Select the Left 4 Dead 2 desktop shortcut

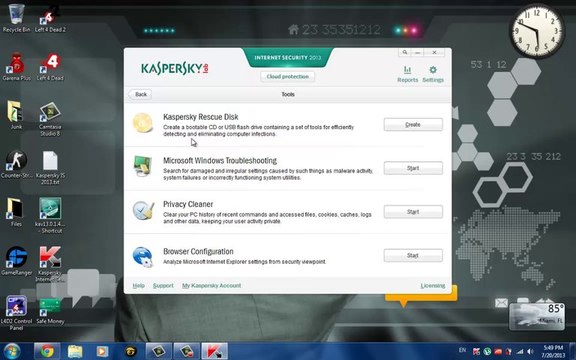[50, 18]
